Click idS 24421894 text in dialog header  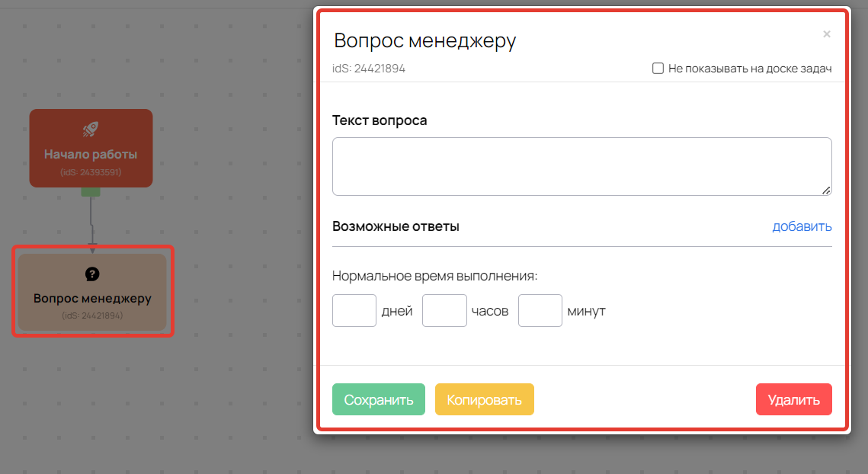point(369,69)
